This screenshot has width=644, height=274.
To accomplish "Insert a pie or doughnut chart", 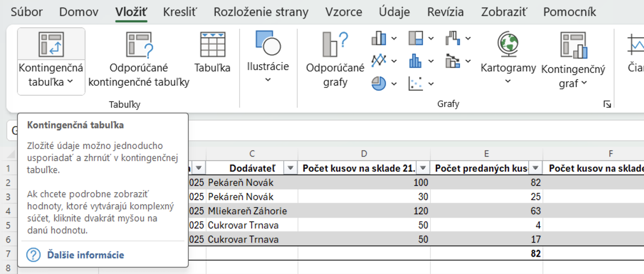I will 379,84.
